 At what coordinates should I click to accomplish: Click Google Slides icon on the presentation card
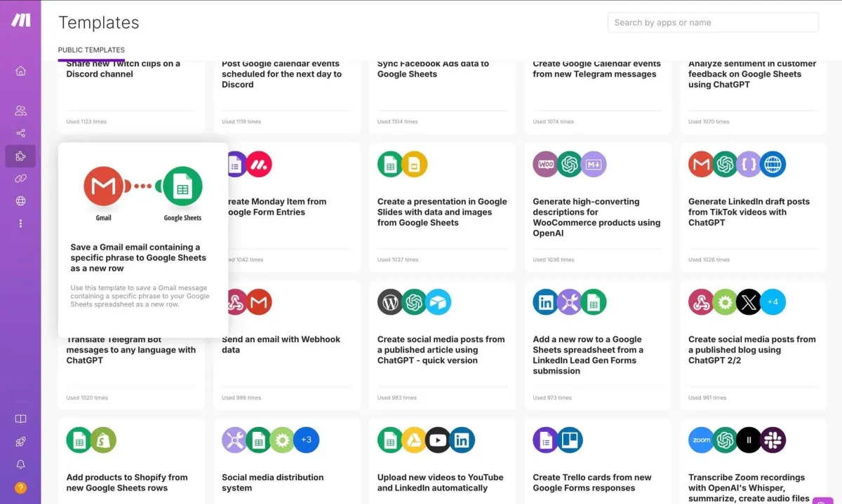coord(415,164)
